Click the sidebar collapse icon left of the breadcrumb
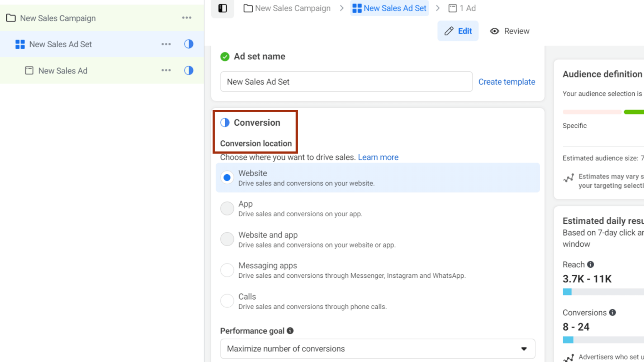 (x=222, y=9)
